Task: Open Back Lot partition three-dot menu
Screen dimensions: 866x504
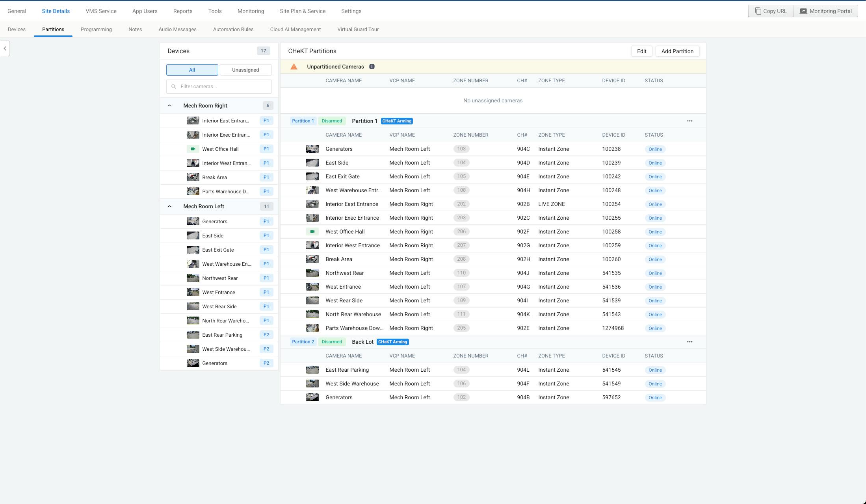Action: [689, 342]
